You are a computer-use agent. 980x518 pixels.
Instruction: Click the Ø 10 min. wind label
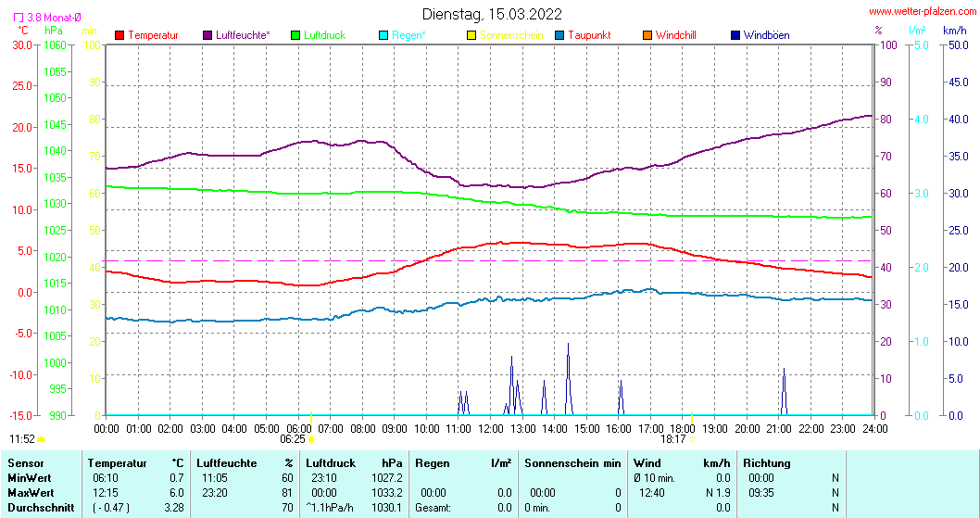pos(654,478)
